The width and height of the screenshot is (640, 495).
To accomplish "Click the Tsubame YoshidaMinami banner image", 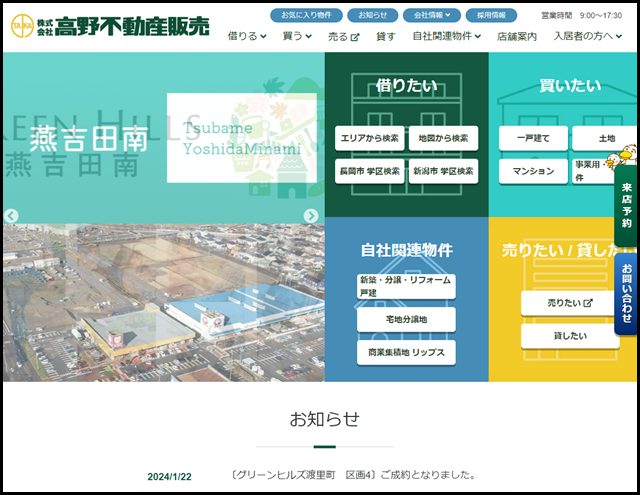I will (242, 138).
